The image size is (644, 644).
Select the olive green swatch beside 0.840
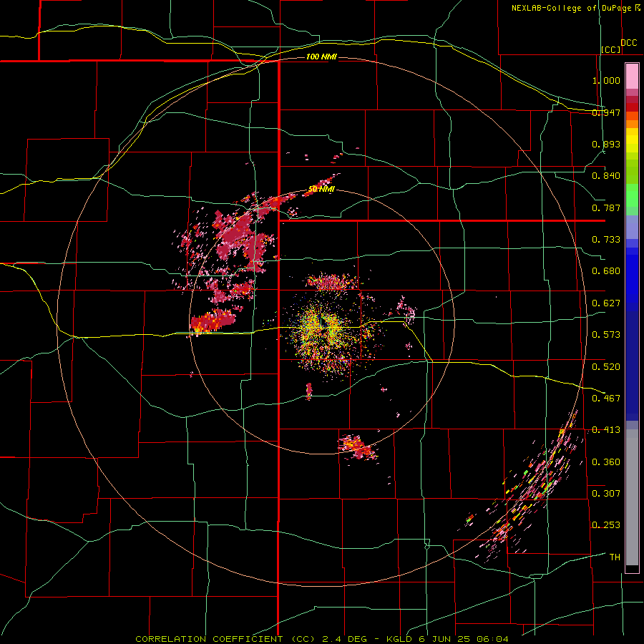632,172
